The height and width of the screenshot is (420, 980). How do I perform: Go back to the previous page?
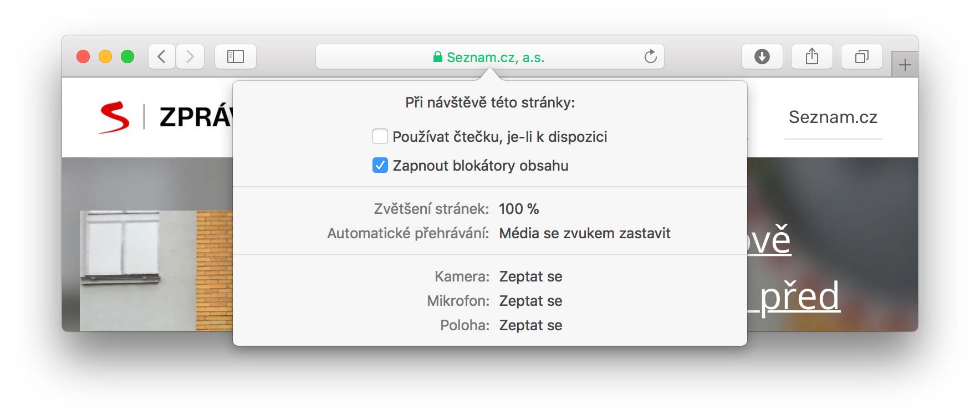(x=162, y=57)
